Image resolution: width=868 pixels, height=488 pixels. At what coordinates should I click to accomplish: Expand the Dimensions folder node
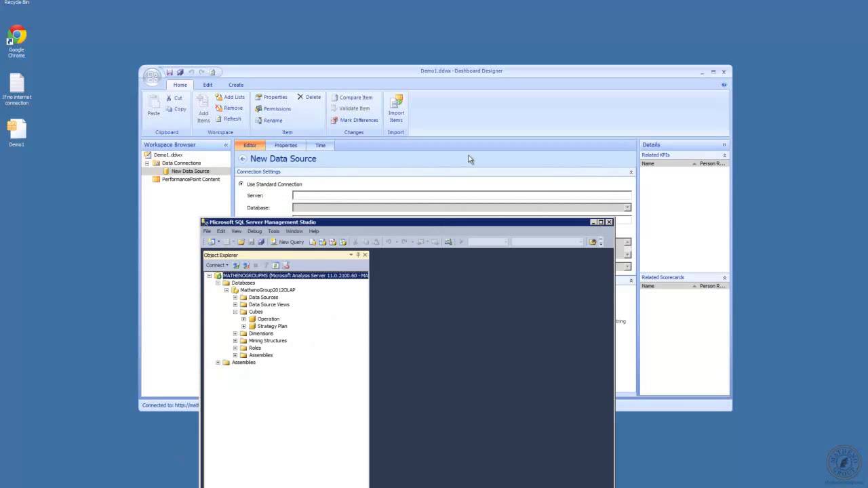[235, 333]
